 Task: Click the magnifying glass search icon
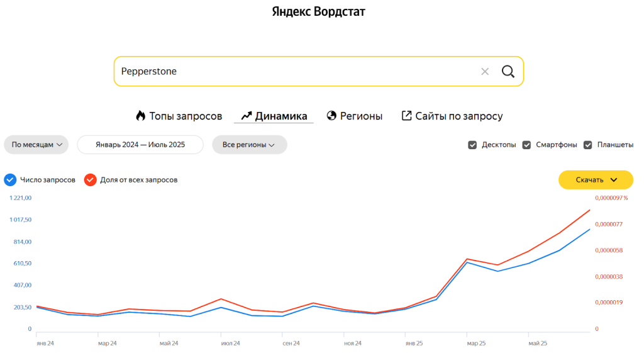(508, 71)
